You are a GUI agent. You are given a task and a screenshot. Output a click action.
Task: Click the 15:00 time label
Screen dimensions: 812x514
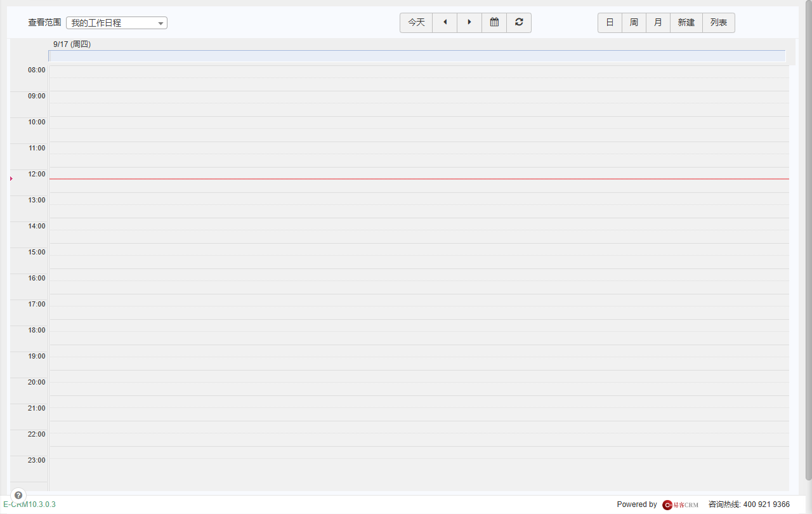pos(37,252)
